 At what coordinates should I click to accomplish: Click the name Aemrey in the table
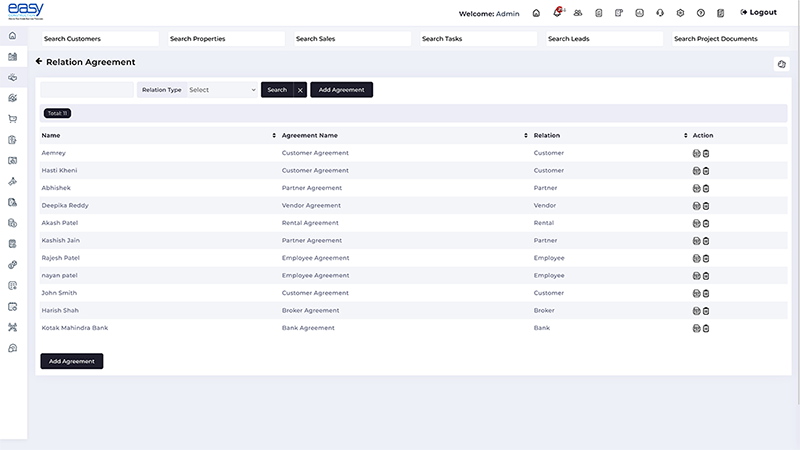(x=54, y=153)
